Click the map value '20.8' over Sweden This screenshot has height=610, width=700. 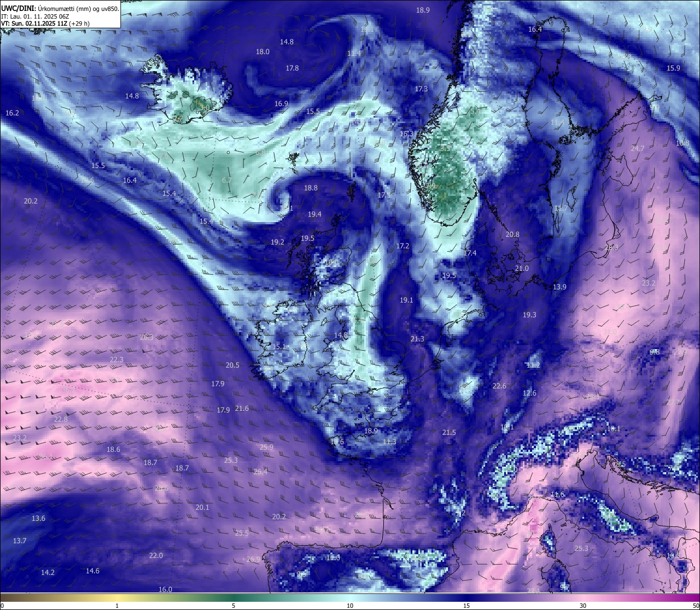point(512,234)
